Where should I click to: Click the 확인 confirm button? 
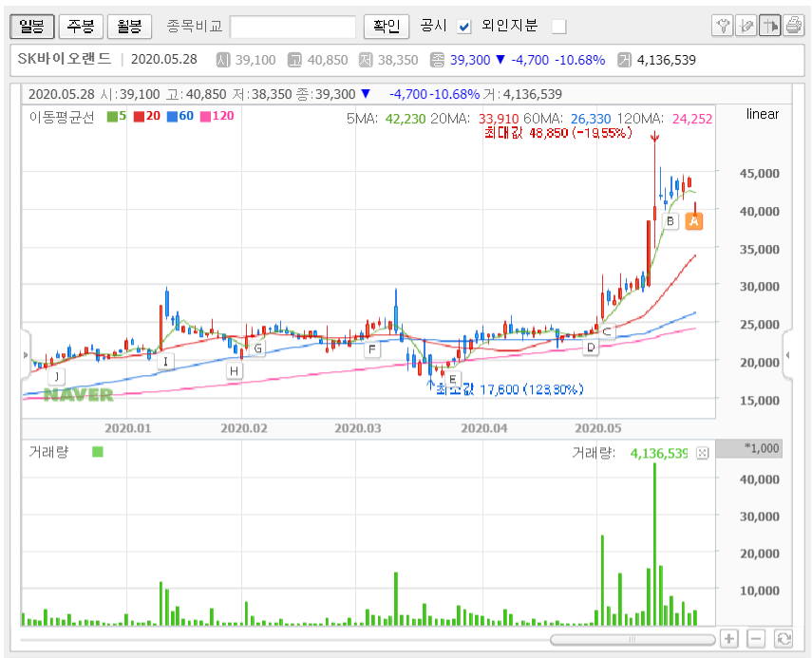point(387,27)
